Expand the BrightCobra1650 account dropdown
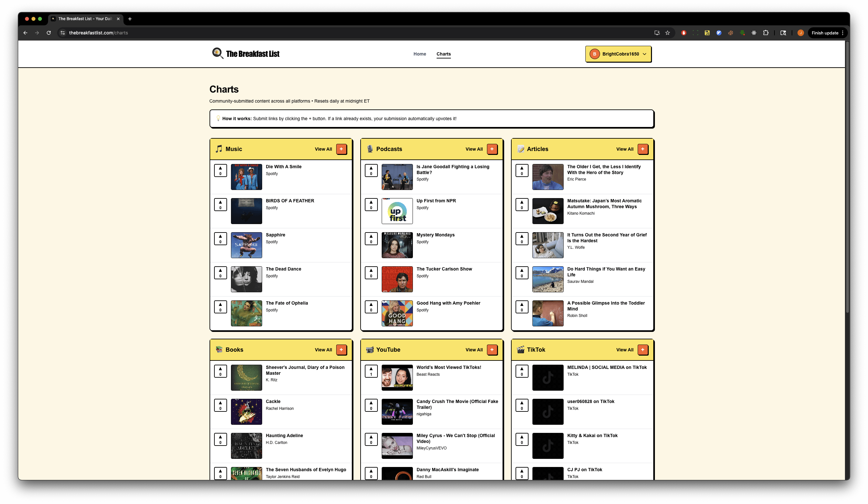 (618, 54)
